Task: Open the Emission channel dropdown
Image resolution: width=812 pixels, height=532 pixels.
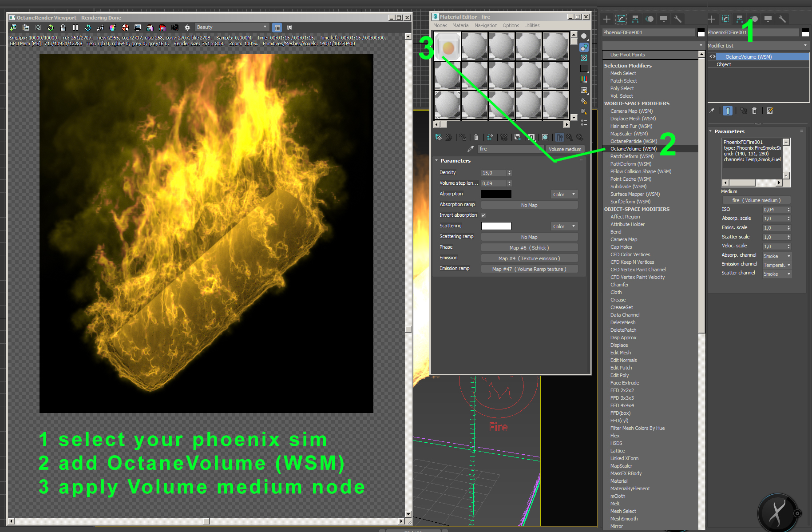Action: coord(777,265)
